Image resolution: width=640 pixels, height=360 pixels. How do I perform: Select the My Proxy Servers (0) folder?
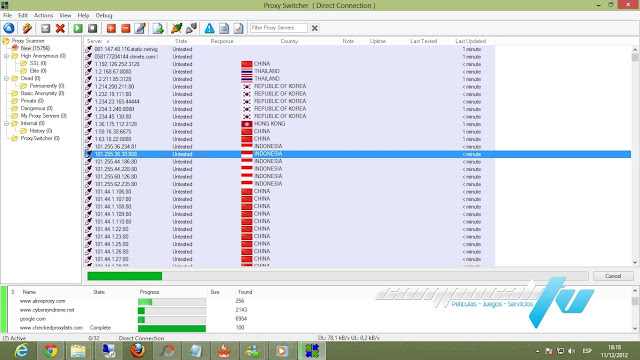[44, 116]
